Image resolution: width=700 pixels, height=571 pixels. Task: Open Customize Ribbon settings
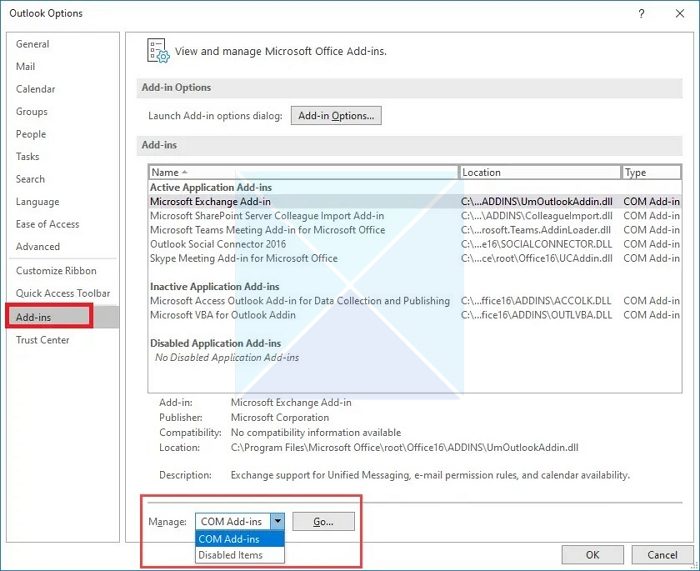[56, 271]
